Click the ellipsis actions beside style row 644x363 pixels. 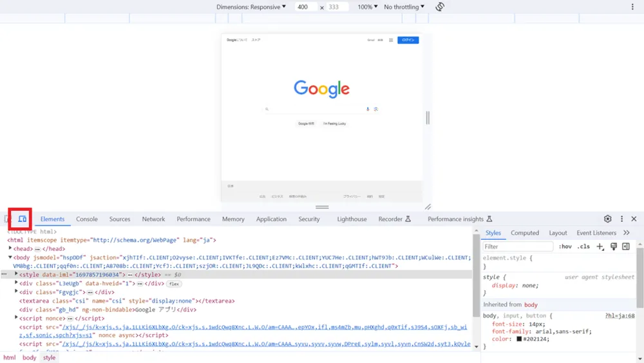point(4,274)
